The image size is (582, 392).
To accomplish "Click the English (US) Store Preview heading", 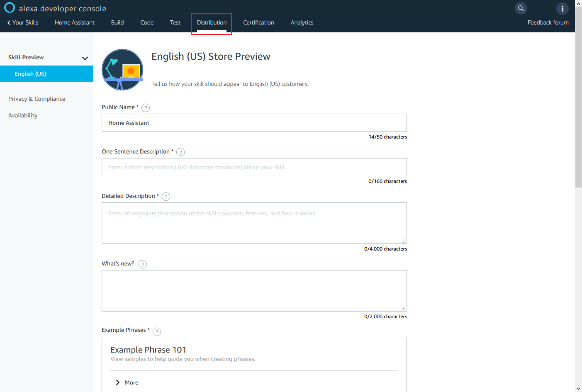I will click(x=211, y=56).
